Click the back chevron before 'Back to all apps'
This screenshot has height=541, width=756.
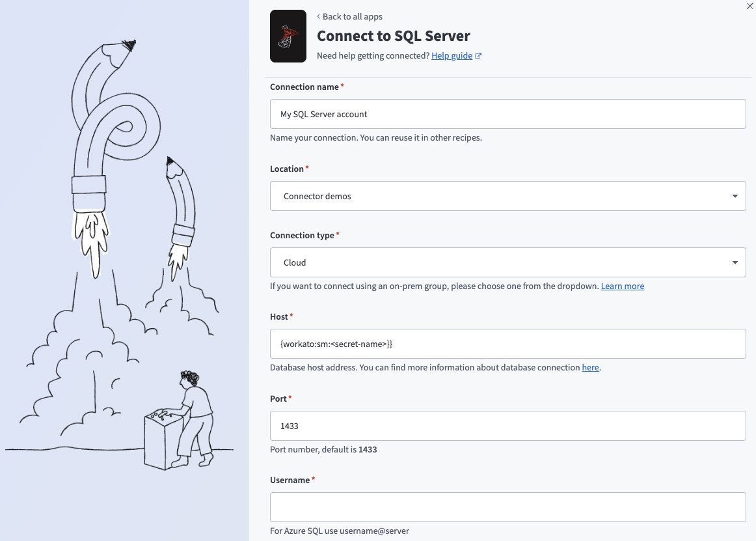point(318,17)
